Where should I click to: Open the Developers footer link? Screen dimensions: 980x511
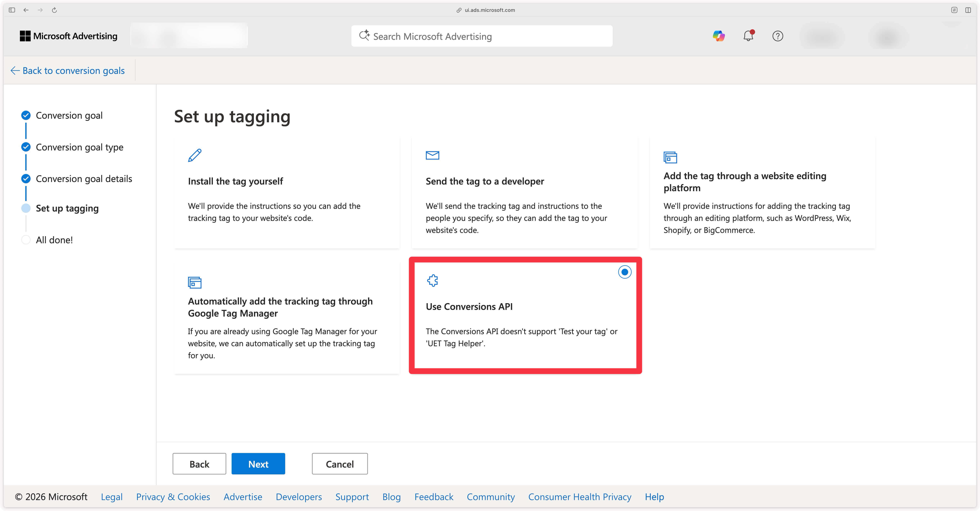[x=298, y=496]
